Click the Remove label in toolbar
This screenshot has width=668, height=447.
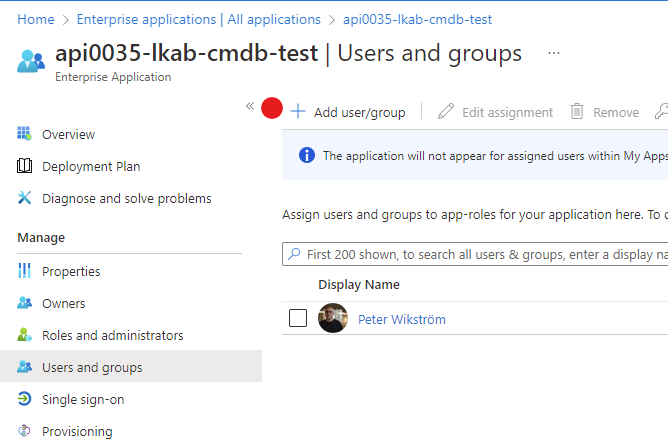tap(616, 112)
